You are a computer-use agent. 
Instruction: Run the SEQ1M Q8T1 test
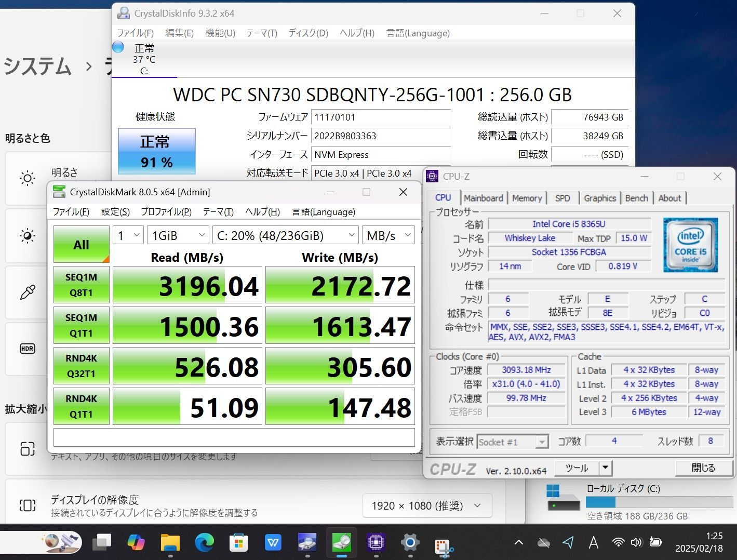82,285
